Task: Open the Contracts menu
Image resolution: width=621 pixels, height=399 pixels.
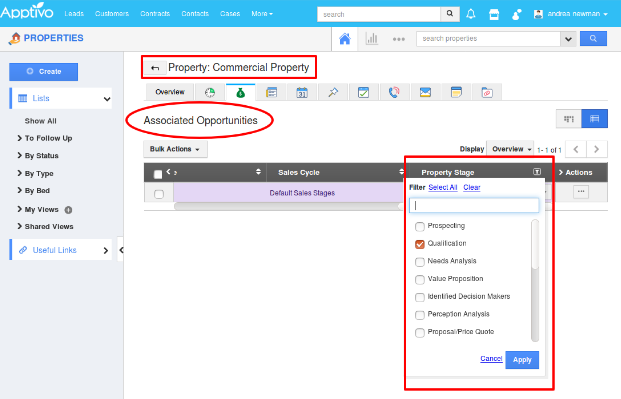Action: coord(155,13)
